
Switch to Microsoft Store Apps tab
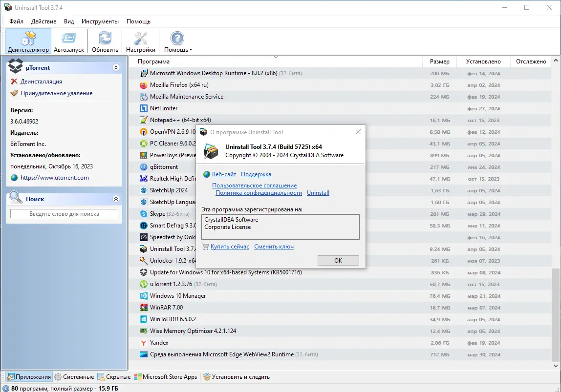[x=166, y=377]
